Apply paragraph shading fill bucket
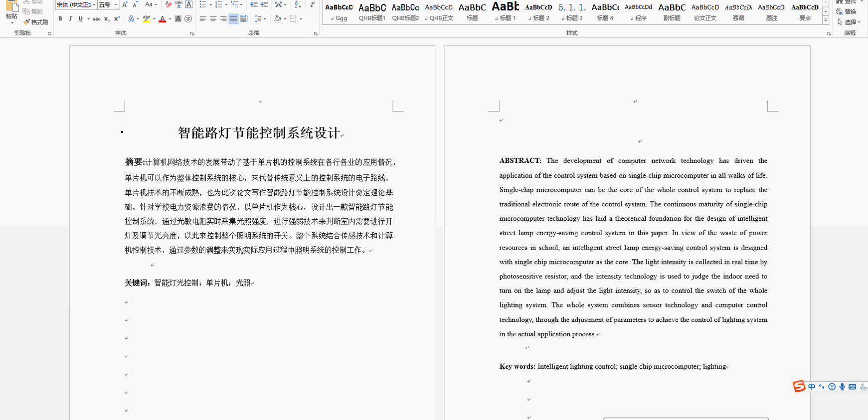Screen dimensions: 868x420 pyautogui.click(x=278, y=19)
